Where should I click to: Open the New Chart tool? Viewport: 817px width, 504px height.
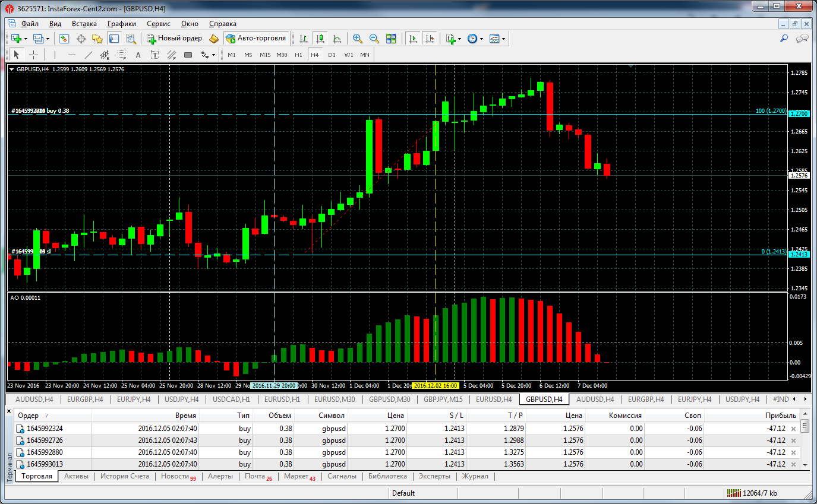click(x=16, y=38)
